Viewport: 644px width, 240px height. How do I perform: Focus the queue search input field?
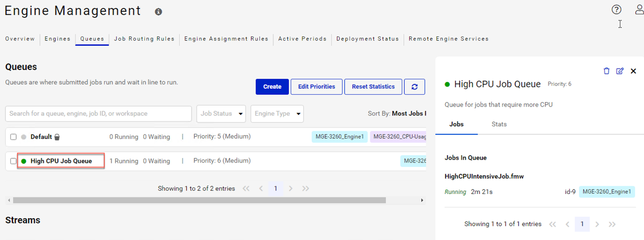(x=98, y=114)
